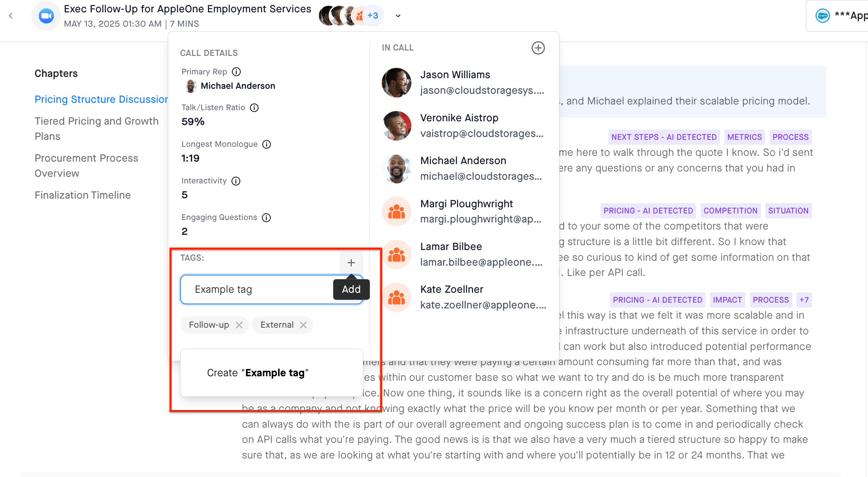
Task: Click Primary Rep Michael Anderson name
Action: tap(238, 86)
